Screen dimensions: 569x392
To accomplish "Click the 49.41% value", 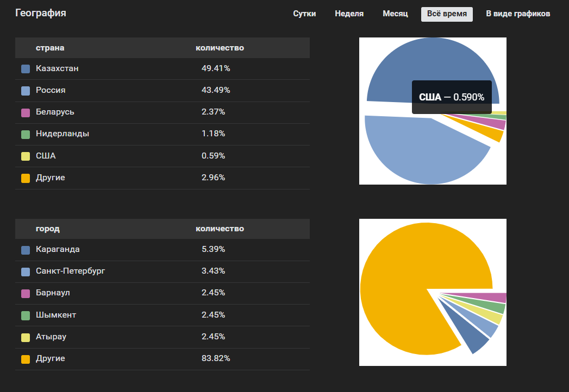I will click(216, 68).
